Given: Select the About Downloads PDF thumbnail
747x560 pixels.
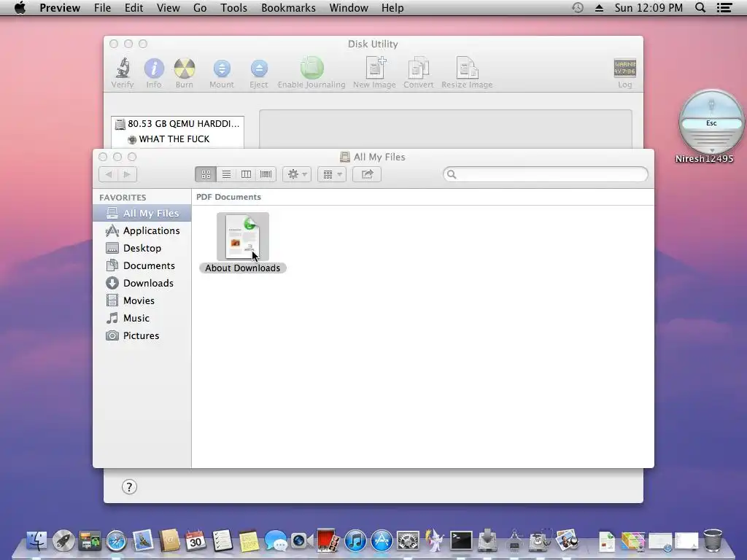Looking at the screenshot, I should point(243,237).
